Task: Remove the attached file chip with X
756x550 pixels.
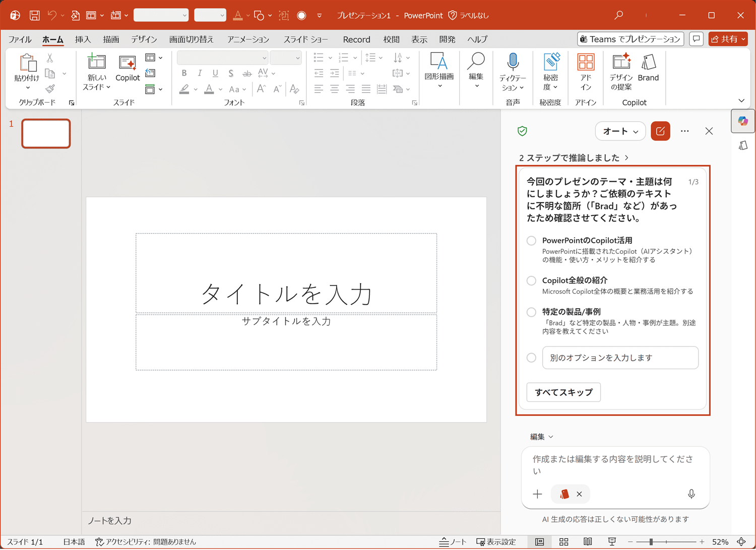Action: pyautogui.click(x=579, y=494)
